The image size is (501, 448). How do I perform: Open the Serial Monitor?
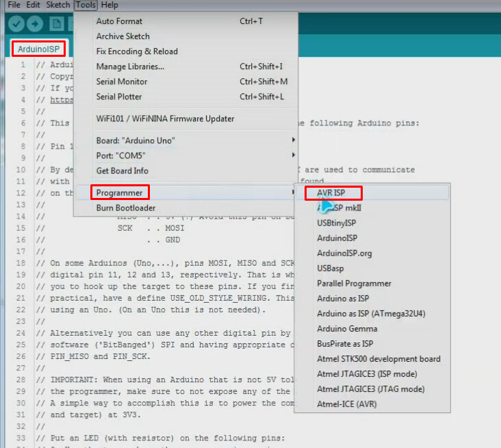[185, 82]
